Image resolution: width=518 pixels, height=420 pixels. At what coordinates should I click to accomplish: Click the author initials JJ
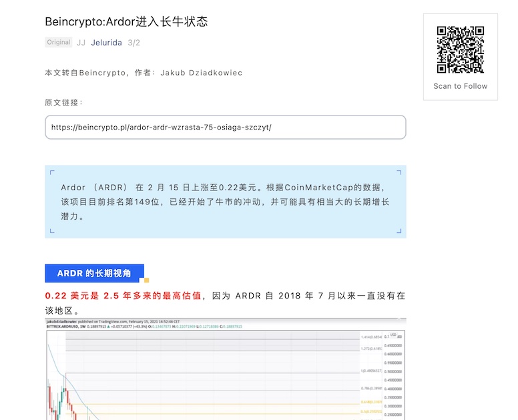81,43
